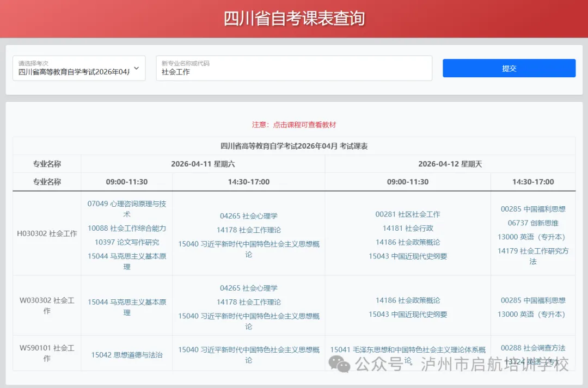588x388 pixels.
Task: Focus the 新专业名称或代码 input field
Action: point(294,68)
